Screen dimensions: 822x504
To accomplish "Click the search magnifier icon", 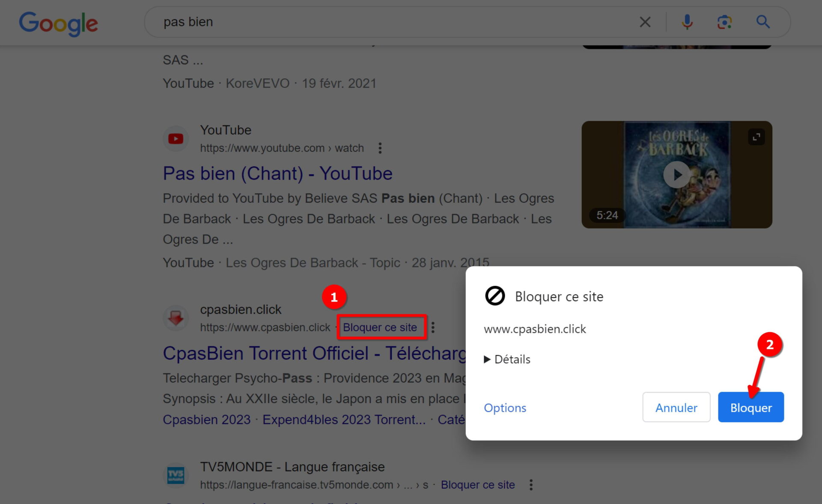I will tap(763, 22).
